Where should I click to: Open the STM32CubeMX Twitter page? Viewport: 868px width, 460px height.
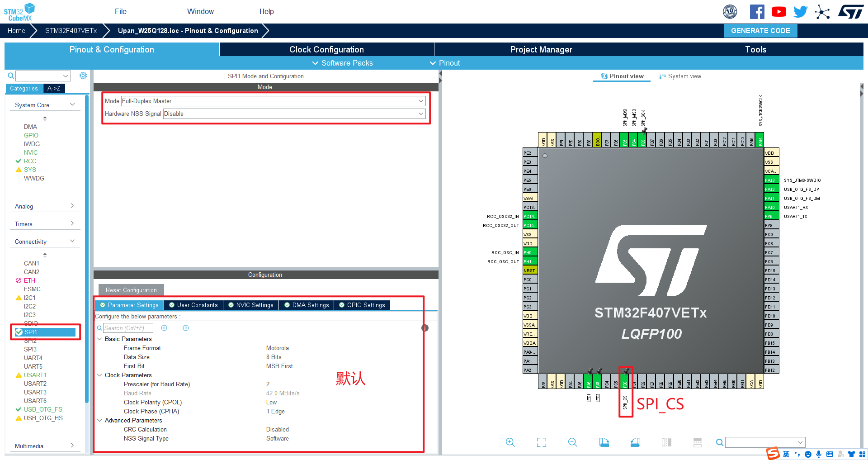point(800,11)
